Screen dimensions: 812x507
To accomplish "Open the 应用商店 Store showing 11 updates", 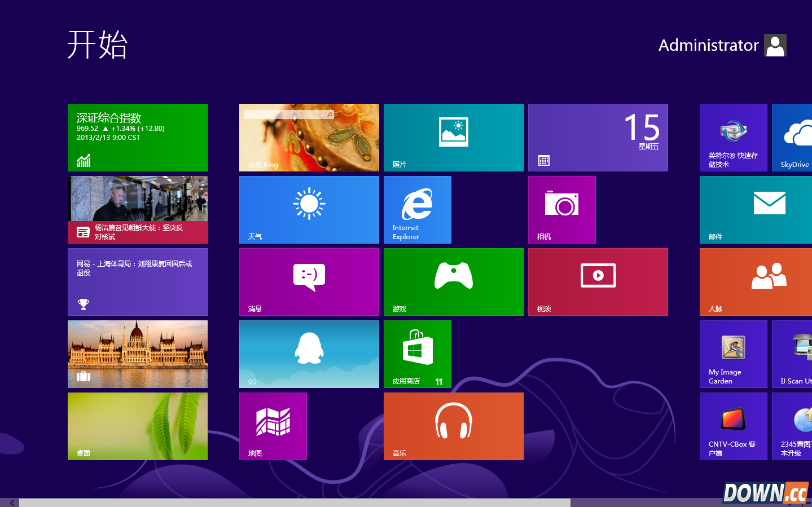I will (x=417, y=354).
